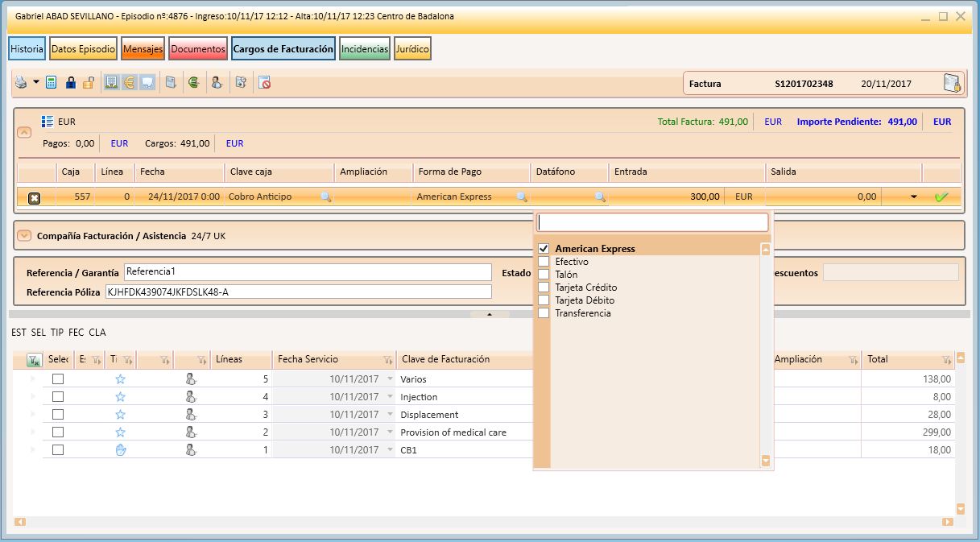Check the Transferencia payment option

(x=544, y=313)
